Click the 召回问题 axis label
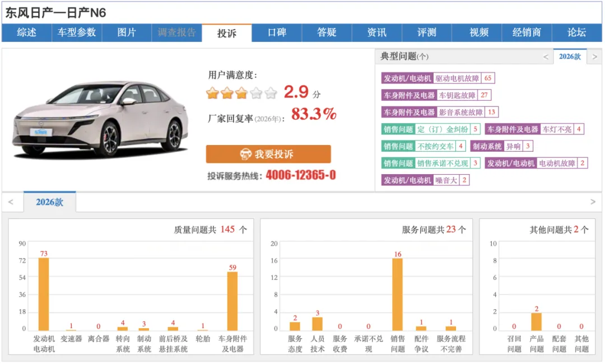 (x=514, y=344)
